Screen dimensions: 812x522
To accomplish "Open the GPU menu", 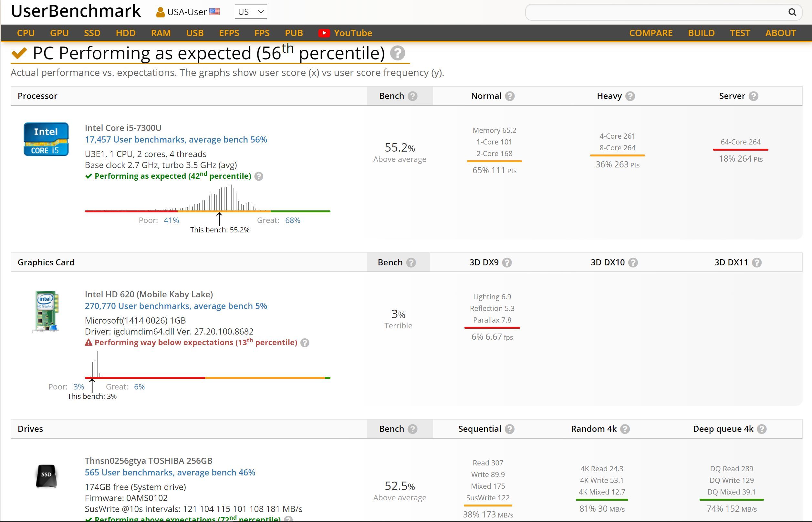I will [59, 33].
